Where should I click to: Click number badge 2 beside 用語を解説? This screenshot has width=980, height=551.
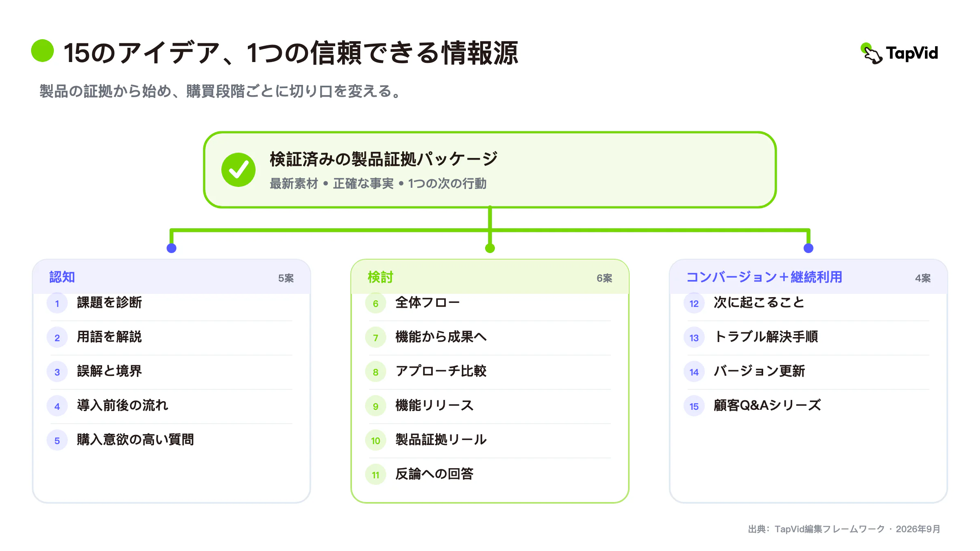(x=57, y=338)
